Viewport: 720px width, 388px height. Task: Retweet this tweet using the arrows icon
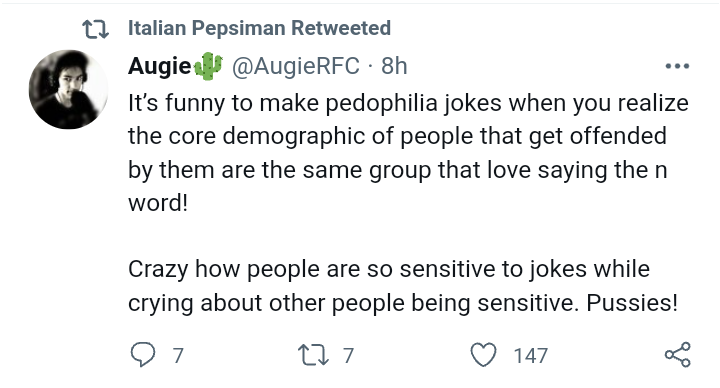tap(314, 355)
